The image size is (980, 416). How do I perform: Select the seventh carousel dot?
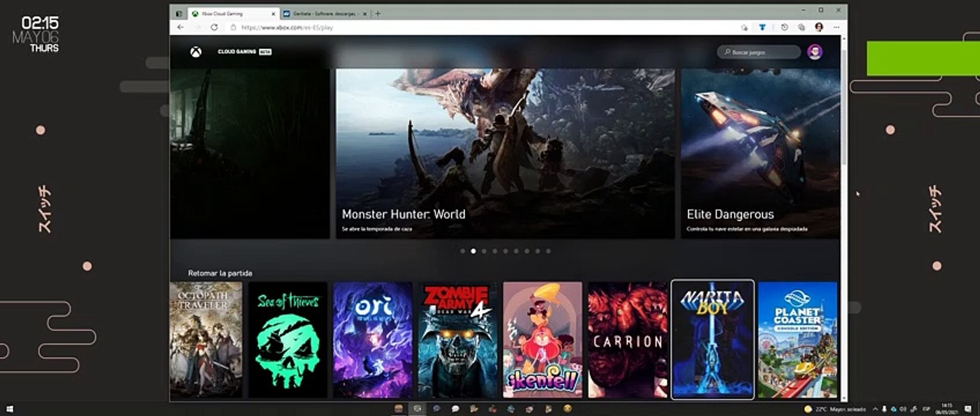pos(527,251)
